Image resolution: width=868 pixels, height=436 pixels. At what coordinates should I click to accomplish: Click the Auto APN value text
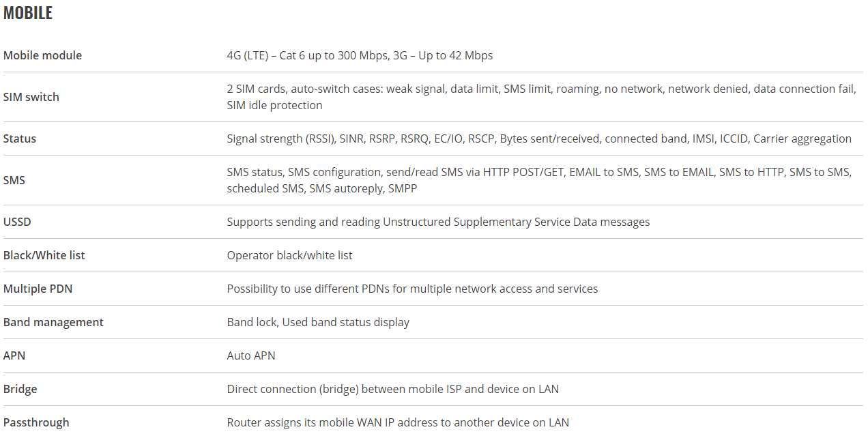(251, 355)
